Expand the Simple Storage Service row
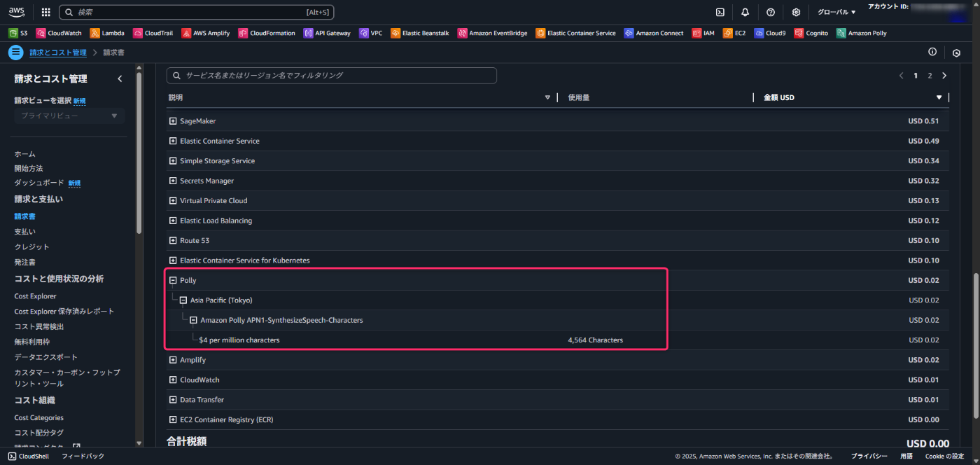The width and height of the screenshot is (980, 465). 173,161
